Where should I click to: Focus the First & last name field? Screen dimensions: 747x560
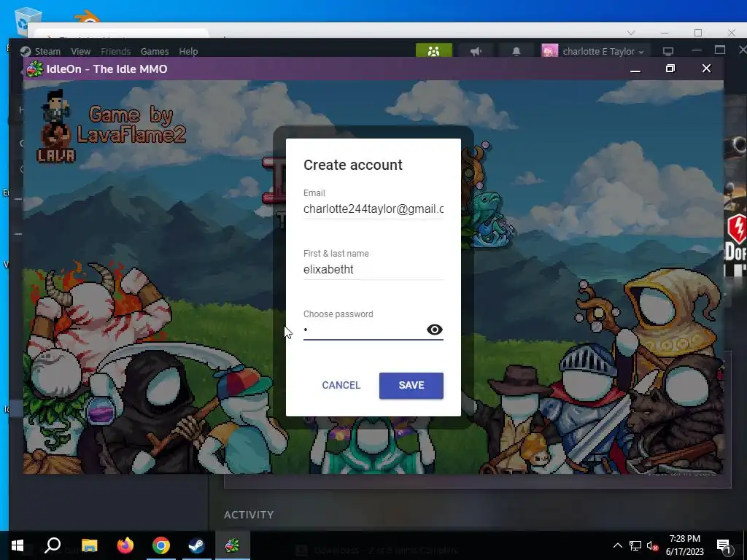[373, 270]
